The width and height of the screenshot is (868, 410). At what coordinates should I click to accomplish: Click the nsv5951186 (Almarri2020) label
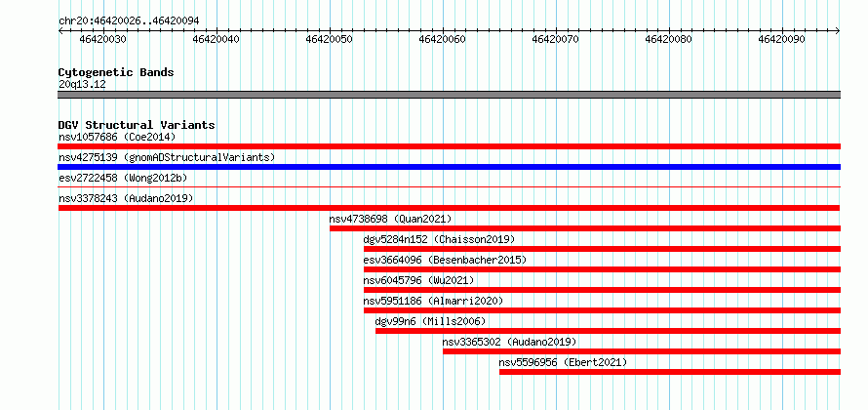(x=433, y=301)
